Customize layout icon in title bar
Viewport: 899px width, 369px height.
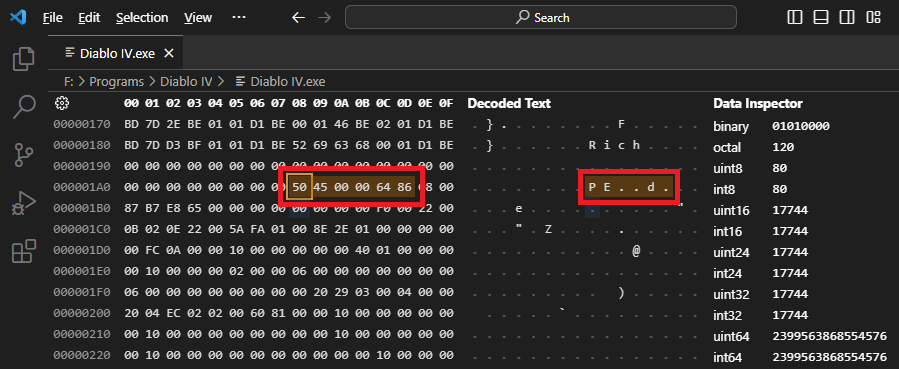tap(873, 17)
